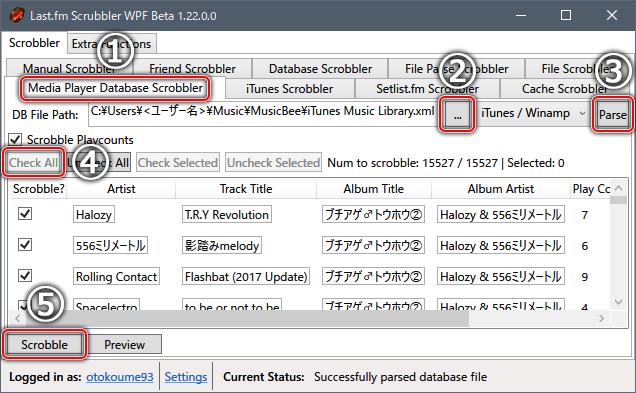636x393 pixels.
Task: Click the Check Selected button
Action: point(178,163)
